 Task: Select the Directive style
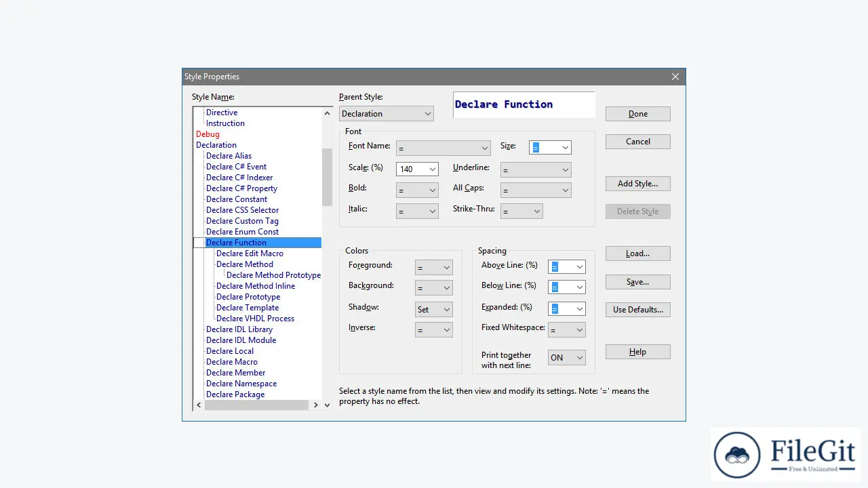(222, 113)
